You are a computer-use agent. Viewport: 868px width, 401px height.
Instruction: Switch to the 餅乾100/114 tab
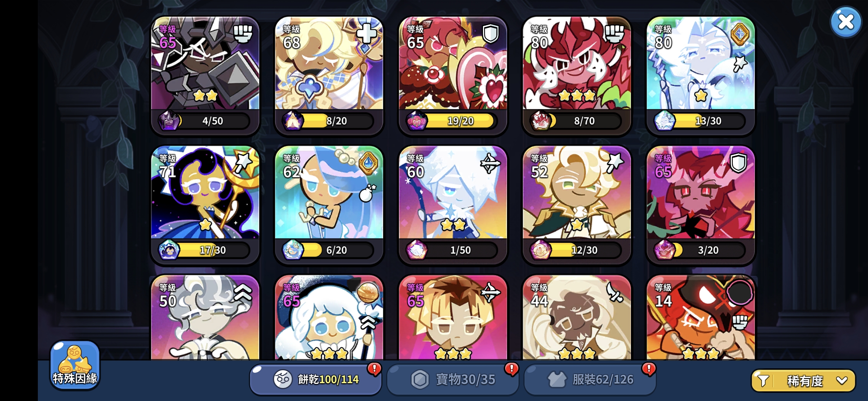click(x=316, y=379)
